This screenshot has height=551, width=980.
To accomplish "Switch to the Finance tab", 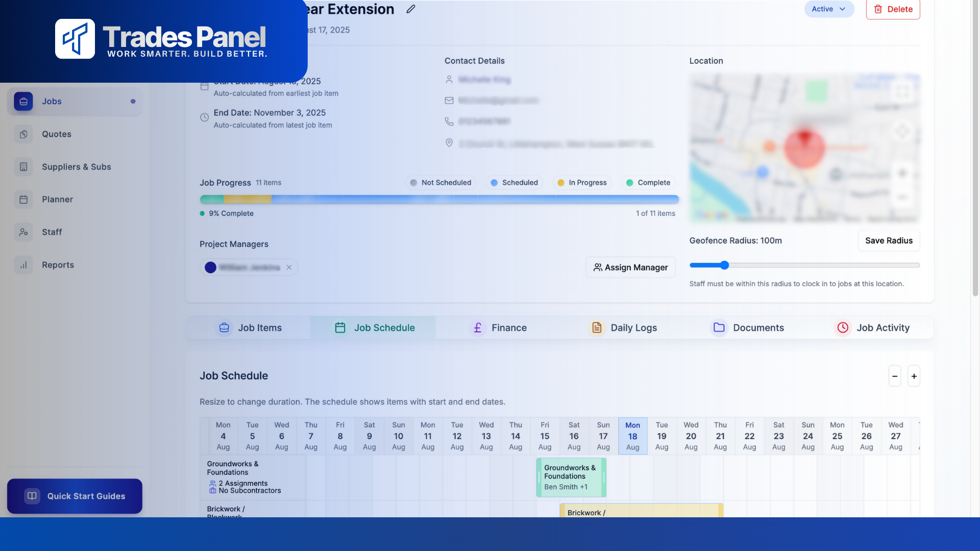I will coord(499,328).
